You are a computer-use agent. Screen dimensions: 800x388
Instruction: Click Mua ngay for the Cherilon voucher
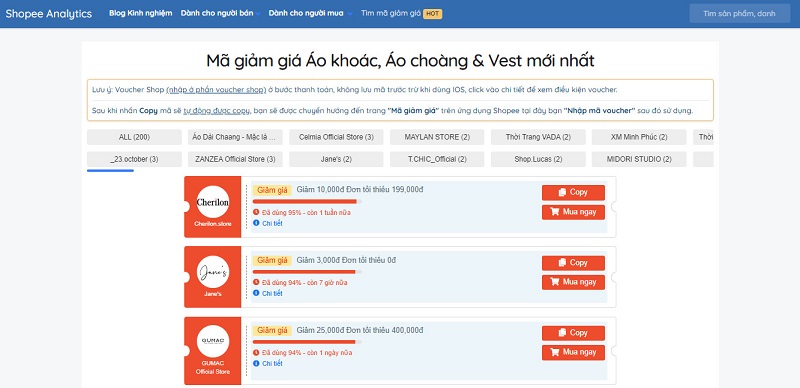coord(573,212)
